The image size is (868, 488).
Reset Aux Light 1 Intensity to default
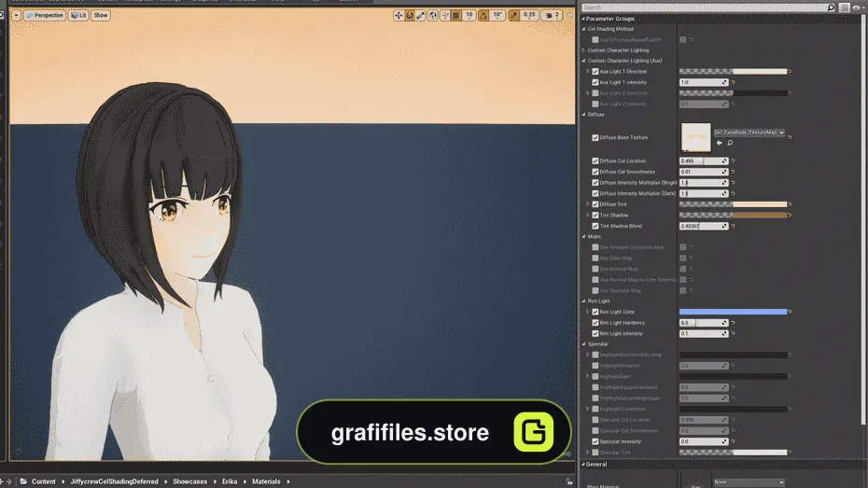click(733, 82)
